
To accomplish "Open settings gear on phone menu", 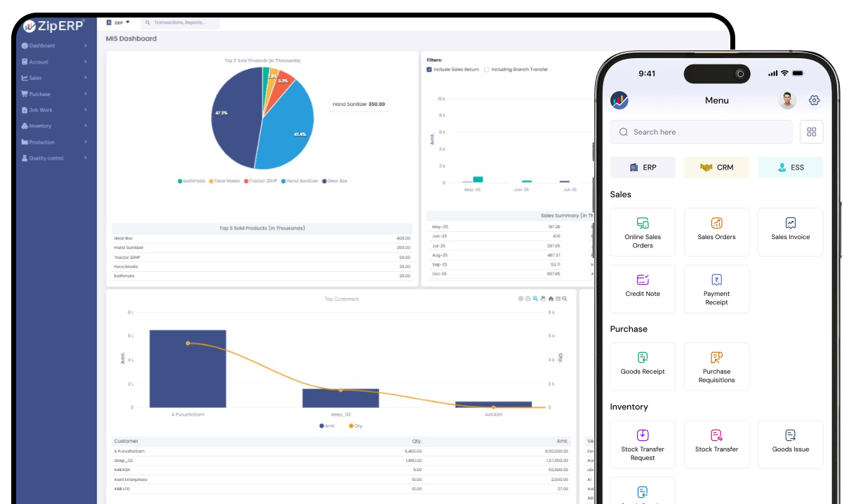I will [814, 100].
